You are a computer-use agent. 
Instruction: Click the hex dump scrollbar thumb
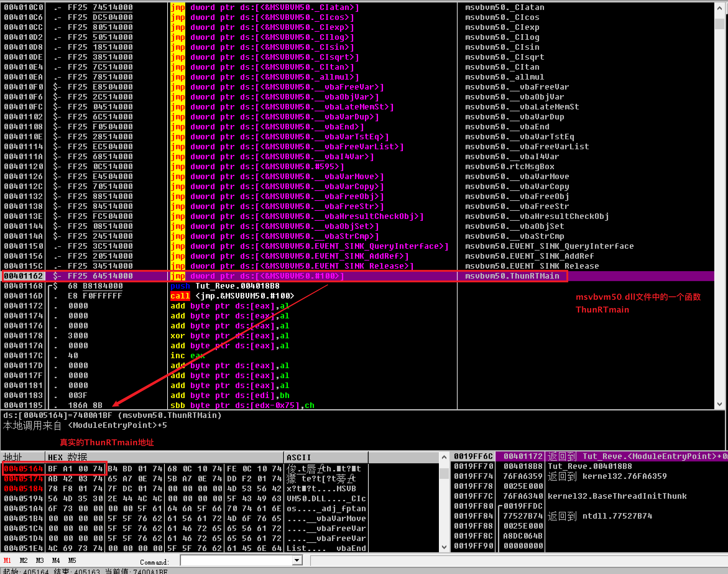[444, 473]
